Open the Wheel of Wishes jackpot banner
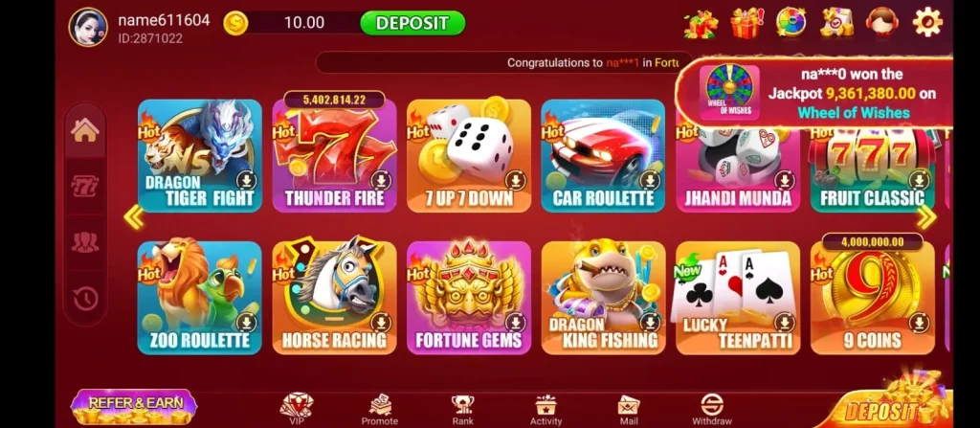This screenshot has width=980, height=428. point(813,93)
